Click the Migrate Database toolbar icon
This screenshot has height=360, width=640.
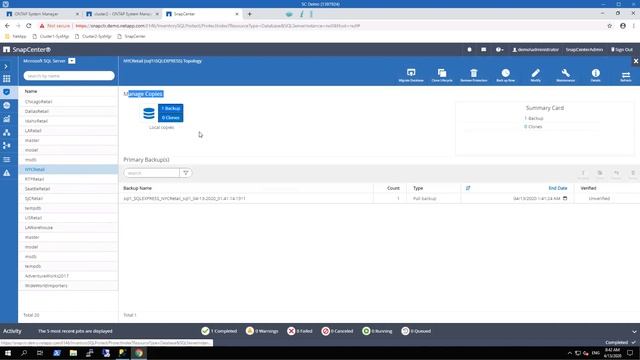[x=411, y=75]
